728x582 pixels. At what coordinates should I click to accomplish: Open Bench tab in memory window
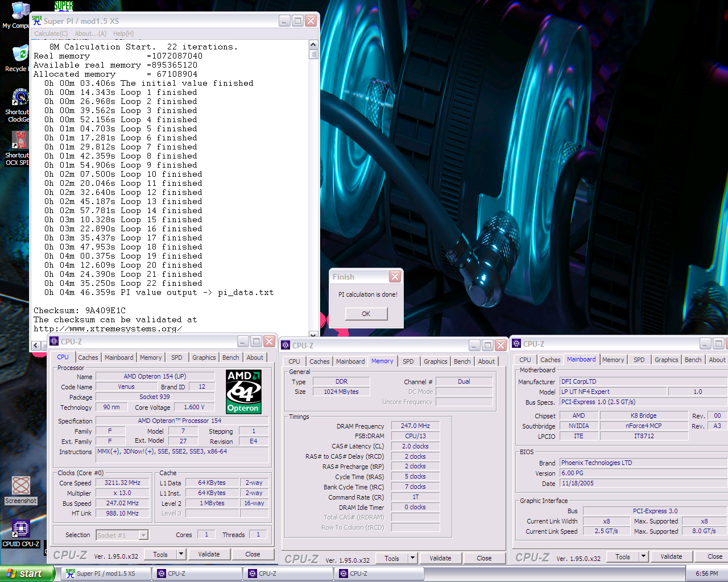click(x=462, y=361)
